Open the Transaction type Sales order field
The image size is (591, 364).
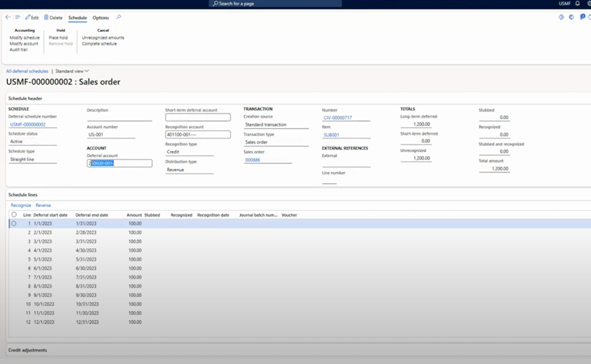click(x=276, y=142)
